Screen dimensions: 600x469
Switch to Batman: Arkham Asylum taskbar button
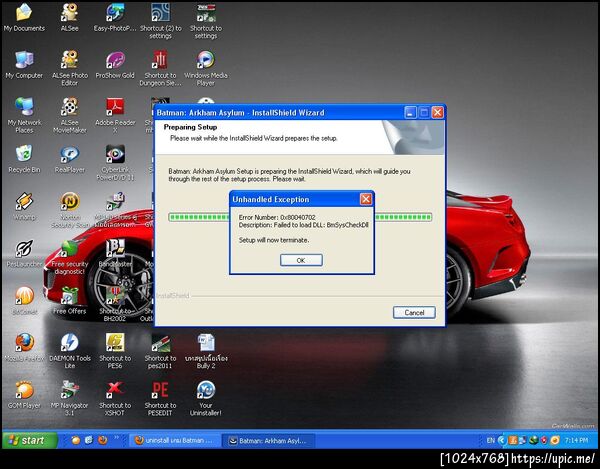tap(269, 441)
